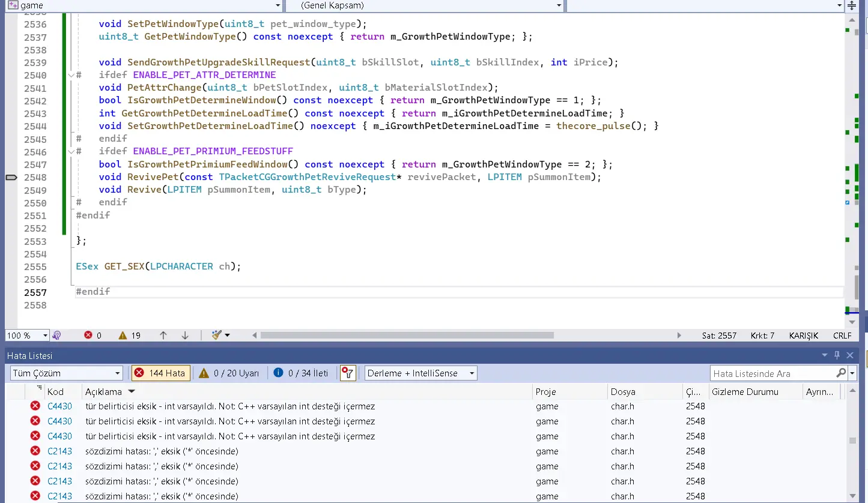Go to previous issue with up arrow
The width and height of the screenshot is (868, 503).
(163, 336)
